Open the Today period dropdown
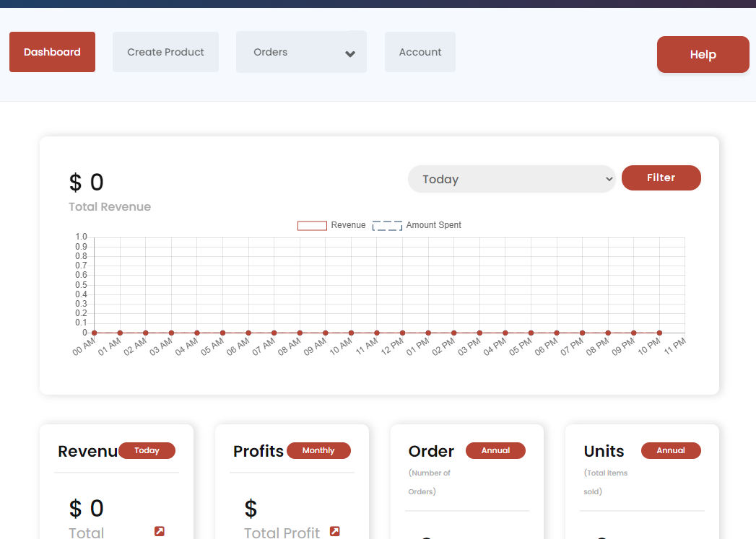Image resolution: width=756 pixels, height=539 pixels. 511,179
